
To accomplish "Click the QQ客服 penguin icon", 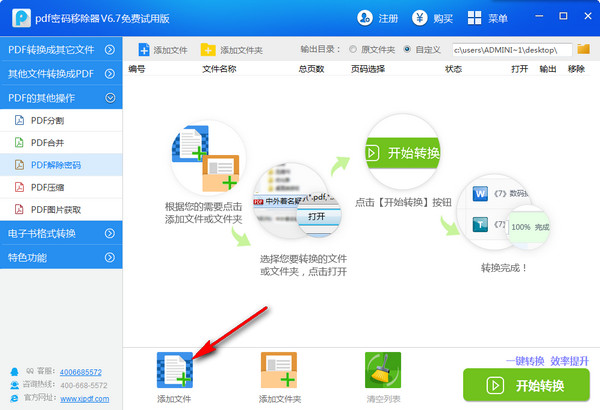I will coord(15,372).
